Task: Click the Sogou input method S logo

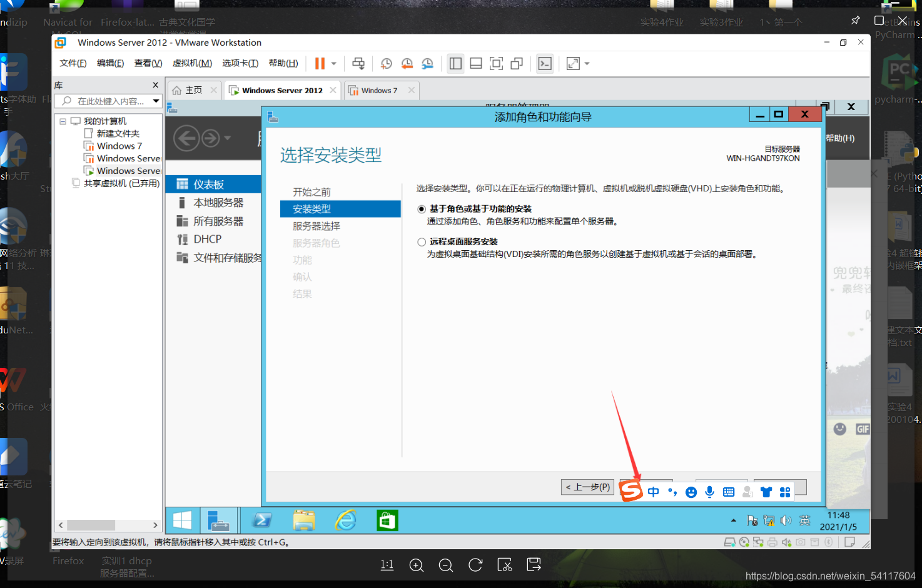Action: tap(631, 491)
